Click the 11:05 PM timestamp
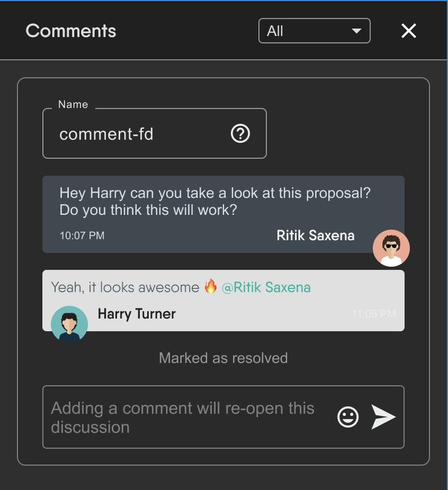The image size is (448, 490). (373, 314)
